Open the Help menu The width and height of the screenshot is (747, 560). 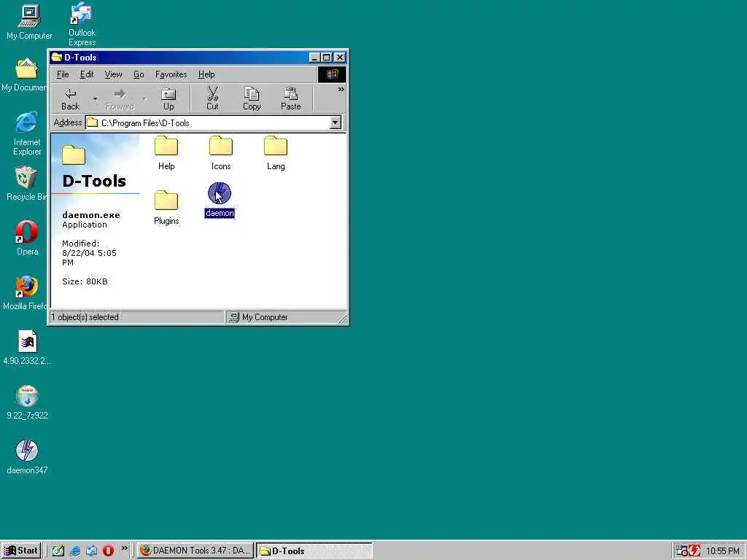click(206, 74)
